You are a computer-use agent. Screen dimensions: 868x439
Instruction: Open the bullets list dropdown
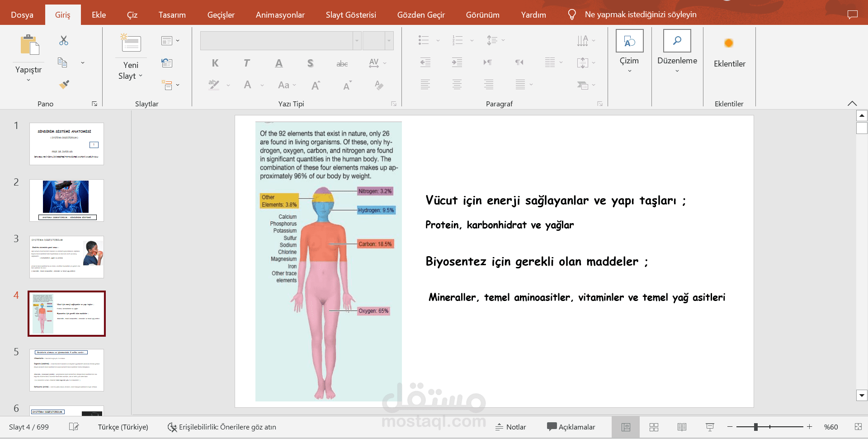coord(438,41)
